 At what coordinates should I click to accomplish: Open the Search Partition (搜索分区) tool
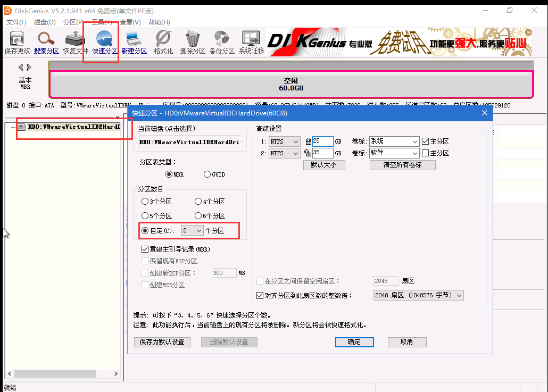coord(46,42)
